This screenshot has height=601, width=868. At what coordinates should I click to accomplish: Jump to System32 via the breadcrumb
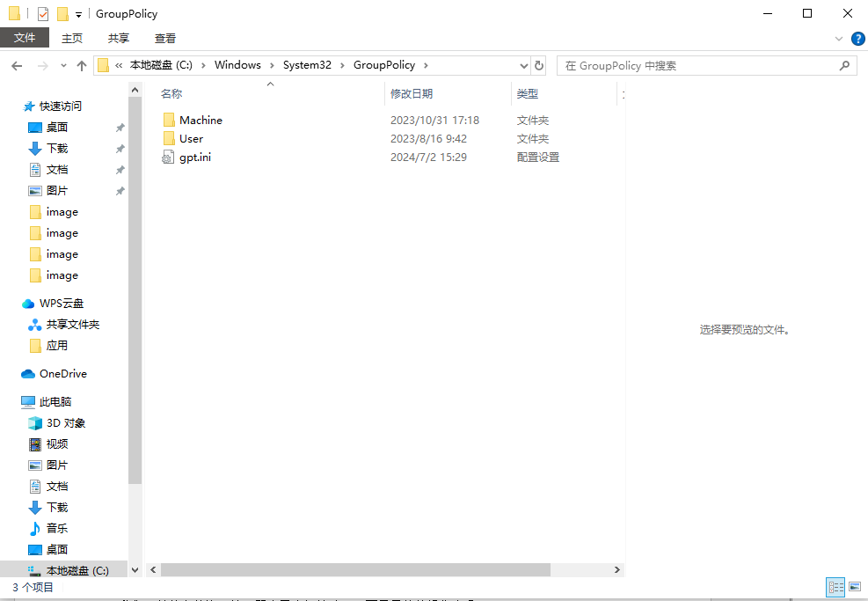pyautogui.click(x=307, y=64)
